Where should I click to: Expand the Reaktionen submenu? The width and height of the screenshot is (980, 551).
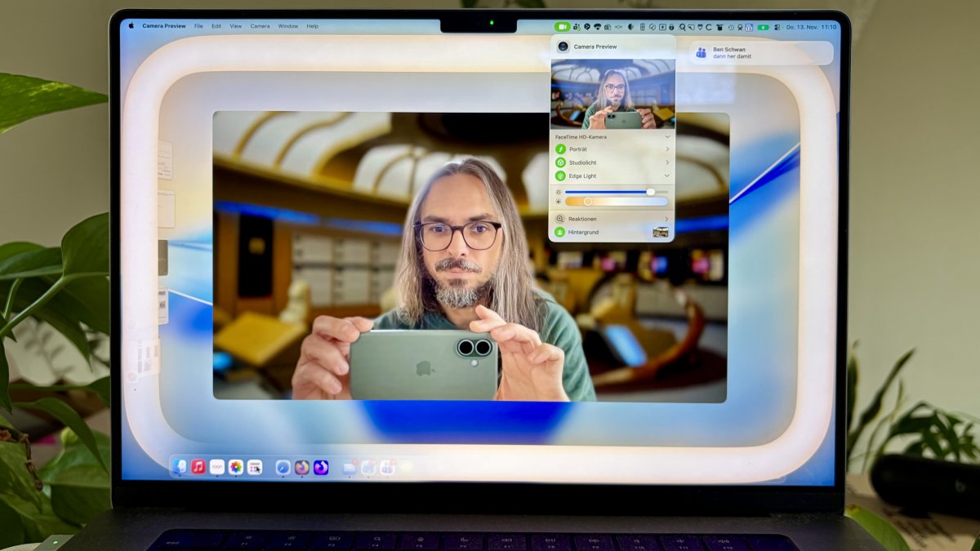pos(667,219)
